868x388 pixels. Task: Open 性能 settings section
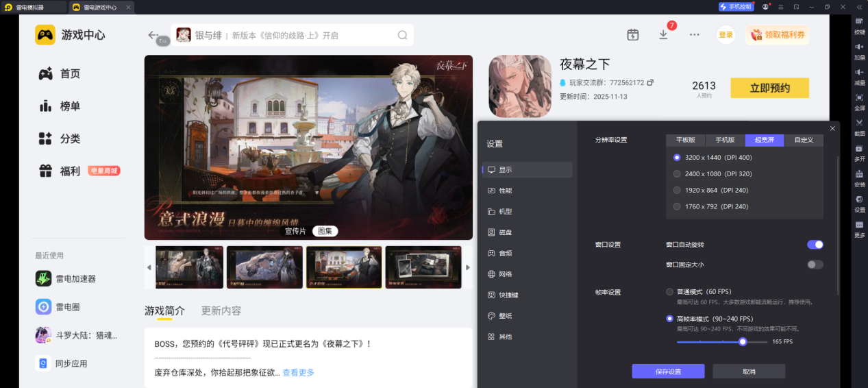coord(527,191)
